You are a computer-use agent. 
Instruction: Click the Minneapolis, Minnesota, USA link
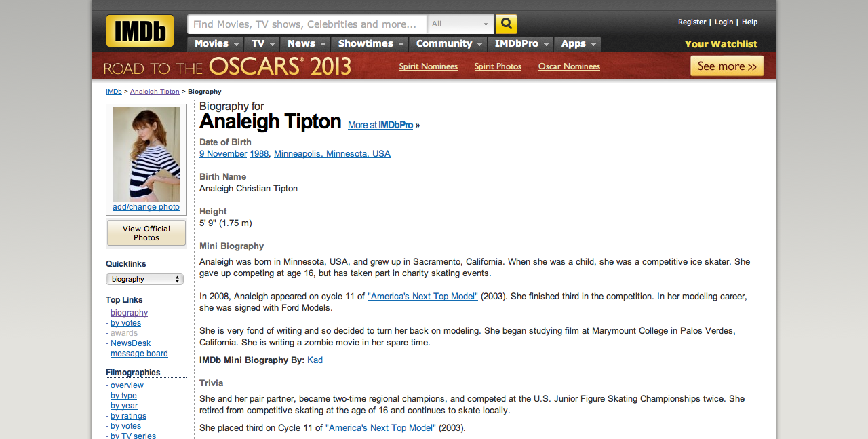pos(332,154)
